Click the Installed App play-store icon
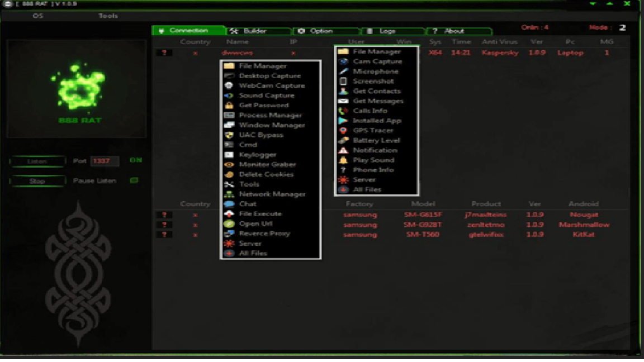Viewport: 644px width, 362px height. [343, 121]
